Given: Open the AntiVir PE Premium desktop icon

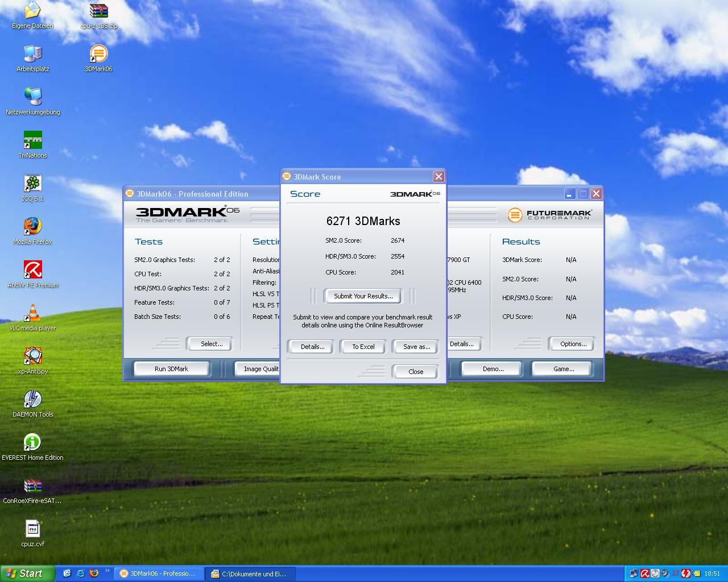Looking at the screenshot, I should coord(32,275).
